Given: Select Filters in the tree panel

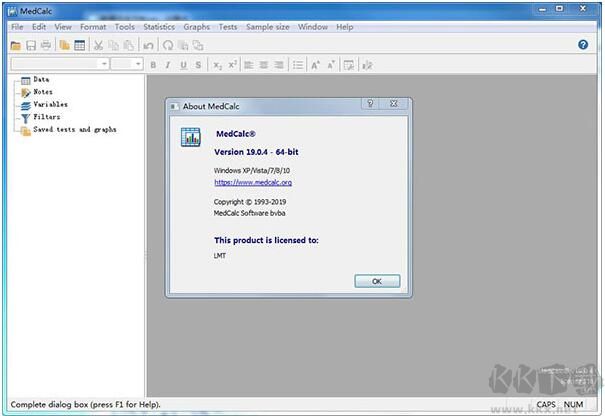Looking at the screenshot, I should point(46,117).
